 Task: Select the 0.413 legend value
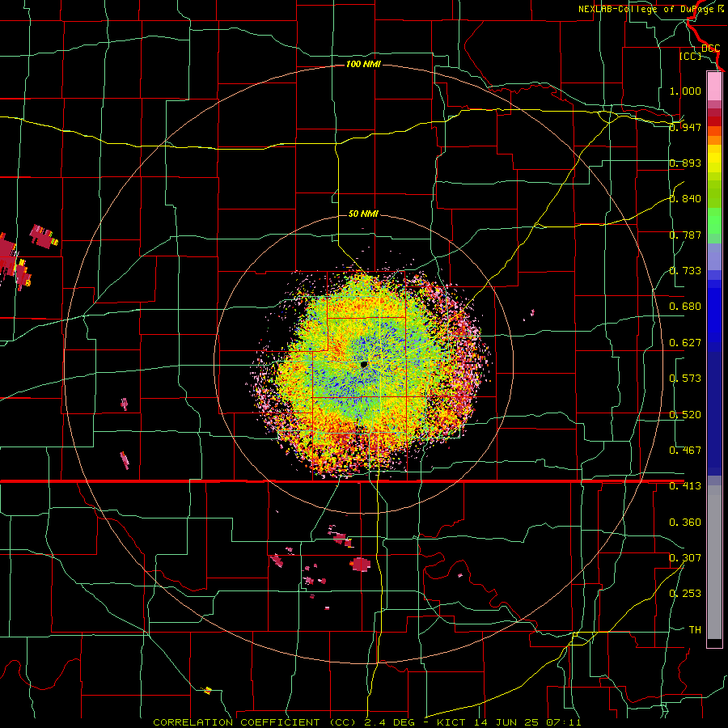coord(685,486)
